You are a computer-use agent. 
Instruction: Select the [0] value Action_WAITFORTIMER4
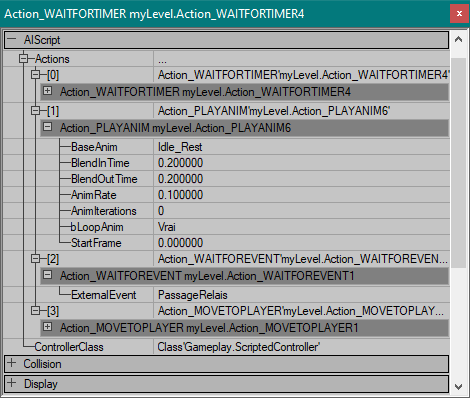302,75
